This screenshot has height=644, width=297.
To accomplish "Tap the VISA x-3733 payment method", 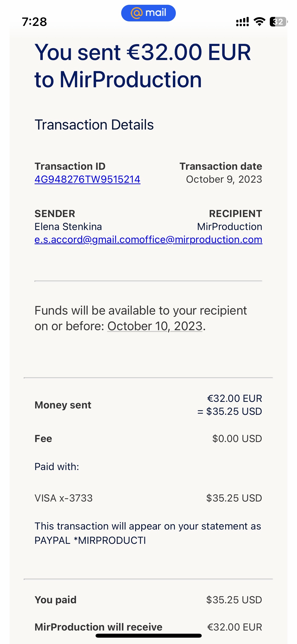I will (x=64, y=498).
